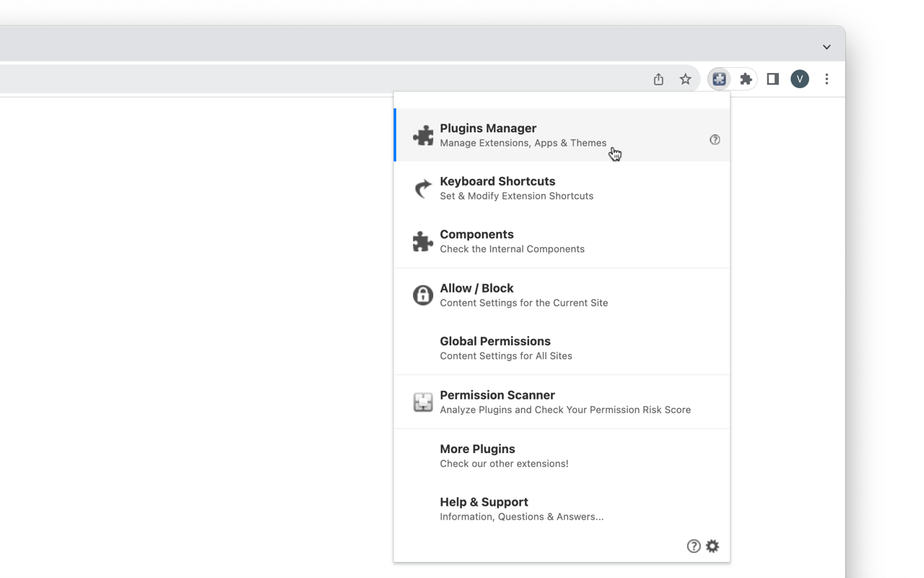
Task: Open the browser Extensions puzzle menu
Action: click(x=746, y=79)
